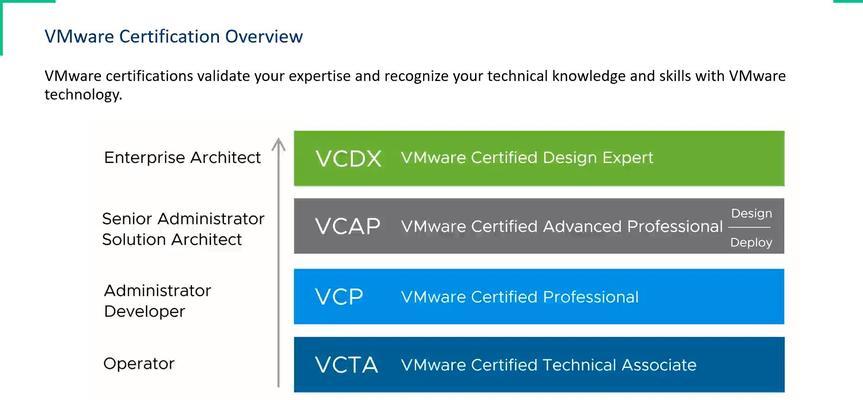Viewport: 863px width, 400px height.
Task: Click VMware Certified Technical Associate text
Action: 548,365
